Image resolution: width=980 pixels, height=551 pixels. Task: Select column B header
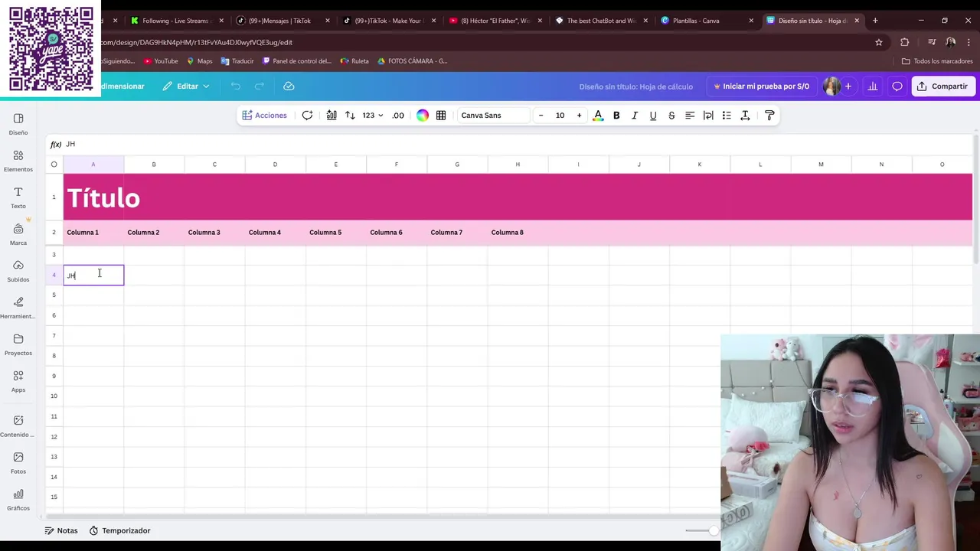click(x=154, y=165)
